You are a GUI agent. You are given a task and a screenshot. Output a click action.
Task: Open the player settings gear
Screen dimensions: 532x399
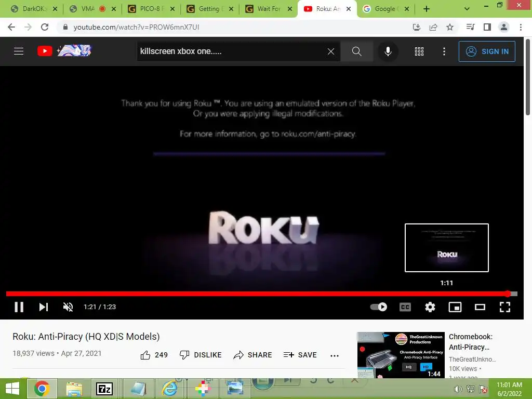pyautogui.click(x=430, y=307)
